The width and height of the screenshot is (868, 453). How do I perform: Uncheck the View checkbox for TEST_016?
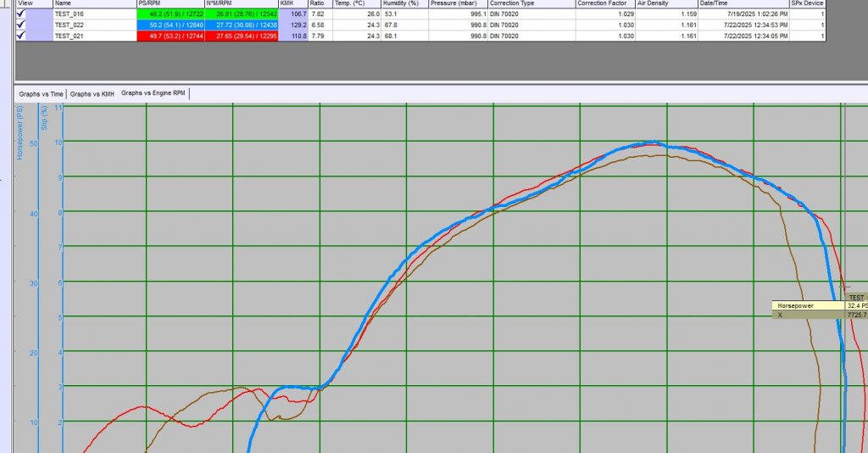click(x=21, y=14)
